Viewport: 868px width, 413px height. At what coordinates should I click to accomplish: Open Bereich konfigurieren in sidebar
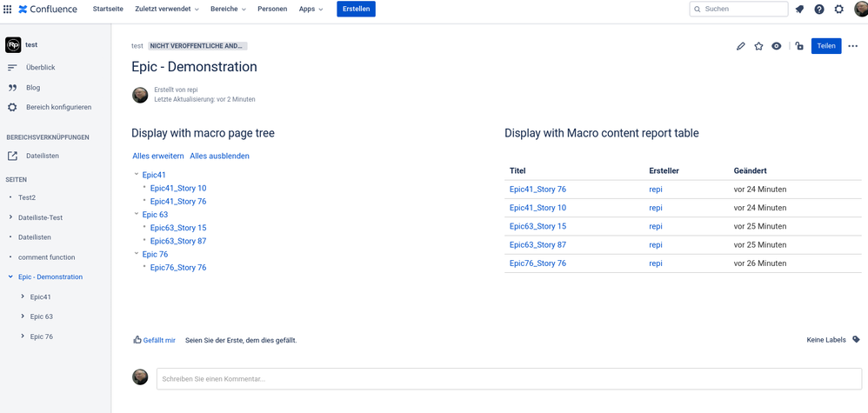pos(58,108)
